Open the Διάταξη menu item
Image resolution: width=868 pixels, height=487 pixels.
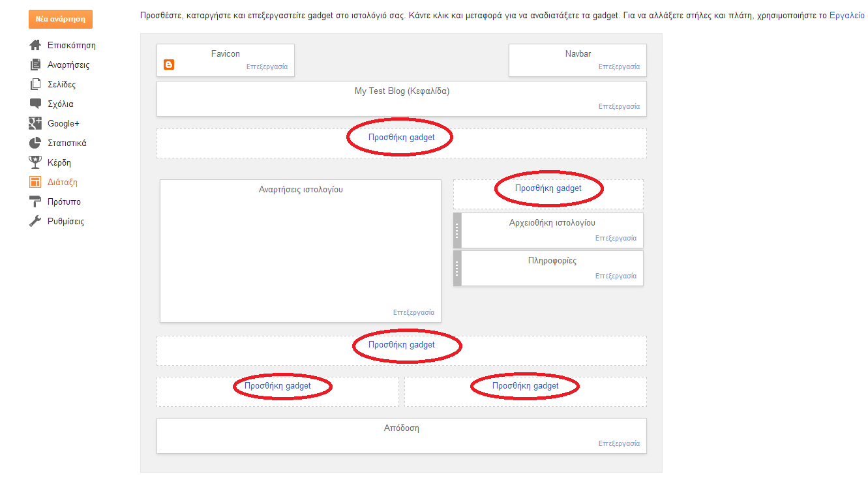click(x=62, y=183)
